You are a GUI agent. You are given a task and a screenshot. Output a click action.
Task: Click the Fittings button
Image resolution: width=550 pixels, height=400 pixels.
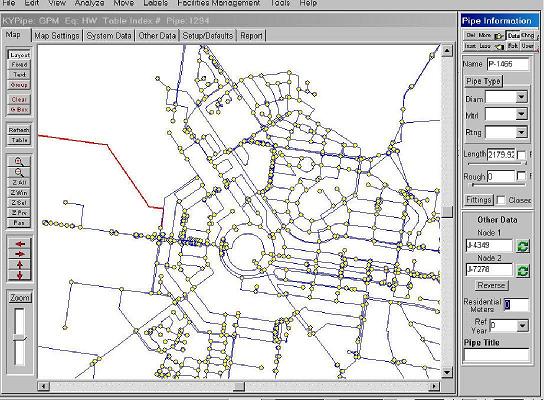coord(478,200)
